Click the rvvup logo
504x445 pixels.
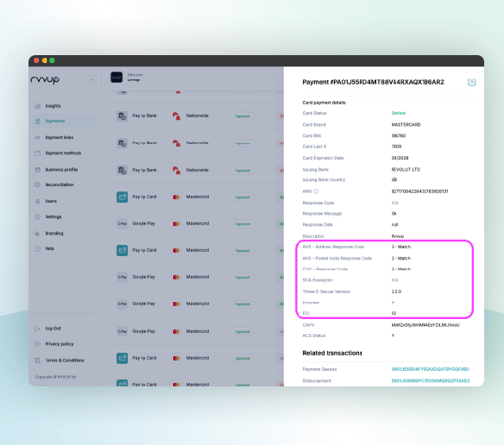tap(46, 79)
